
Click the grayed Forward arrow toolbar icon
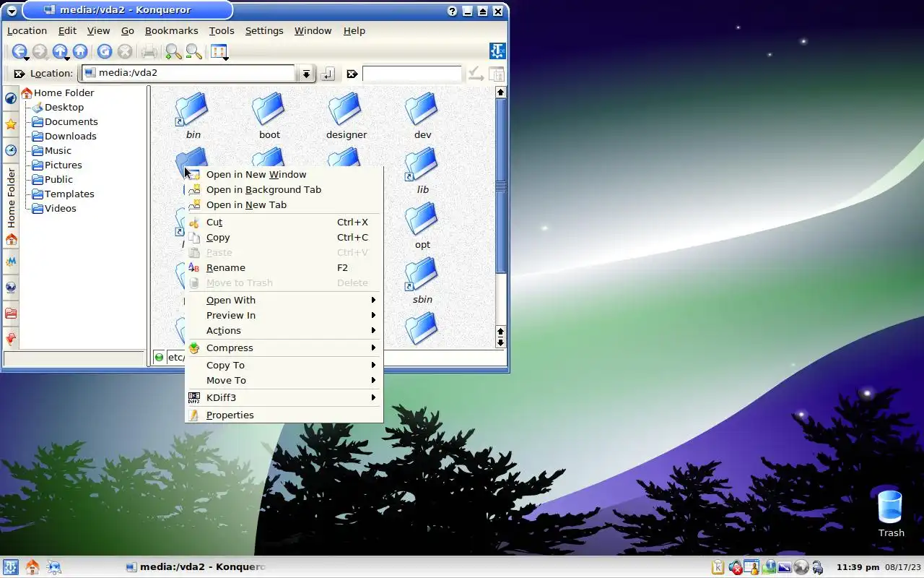40,52
